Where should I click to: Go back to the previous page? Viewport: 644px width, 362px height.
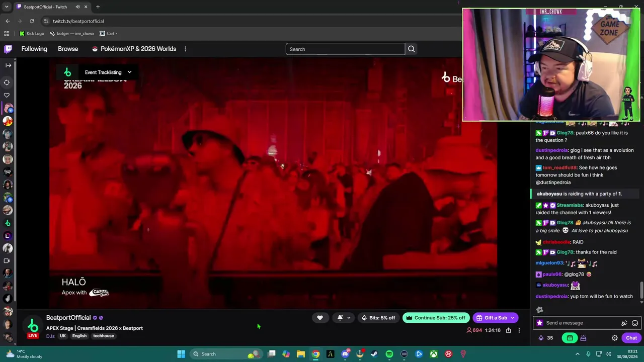[8, 21]
